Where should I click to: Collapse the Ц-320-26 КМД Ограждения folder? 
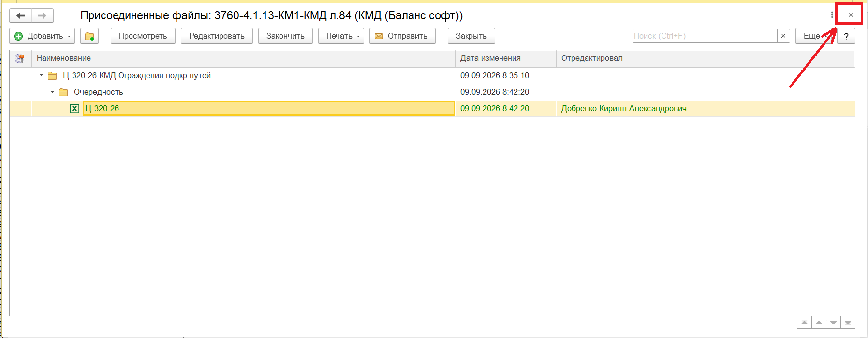click(x=41, y=76)
